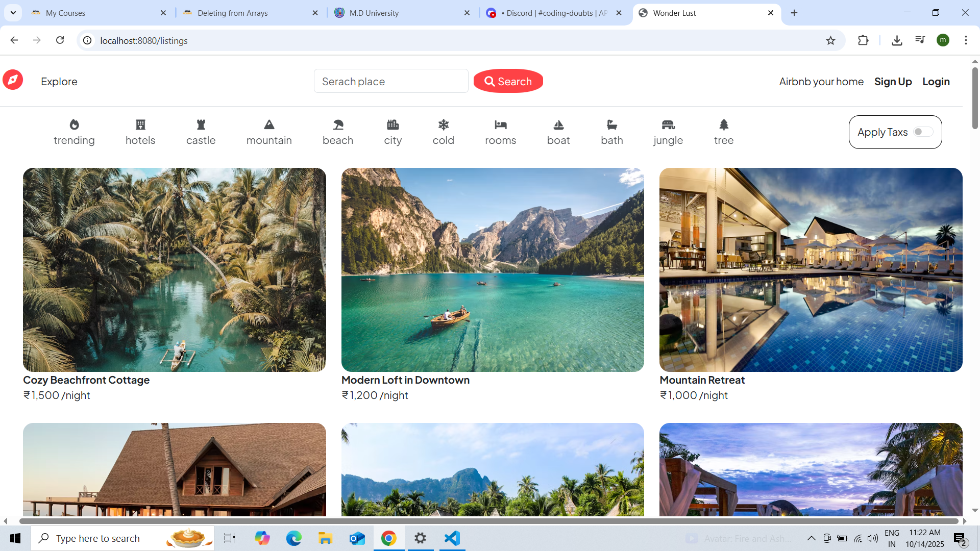This screenshot has width=980, height=551.
Task: Select the trending filter icon
Action: 74,124
